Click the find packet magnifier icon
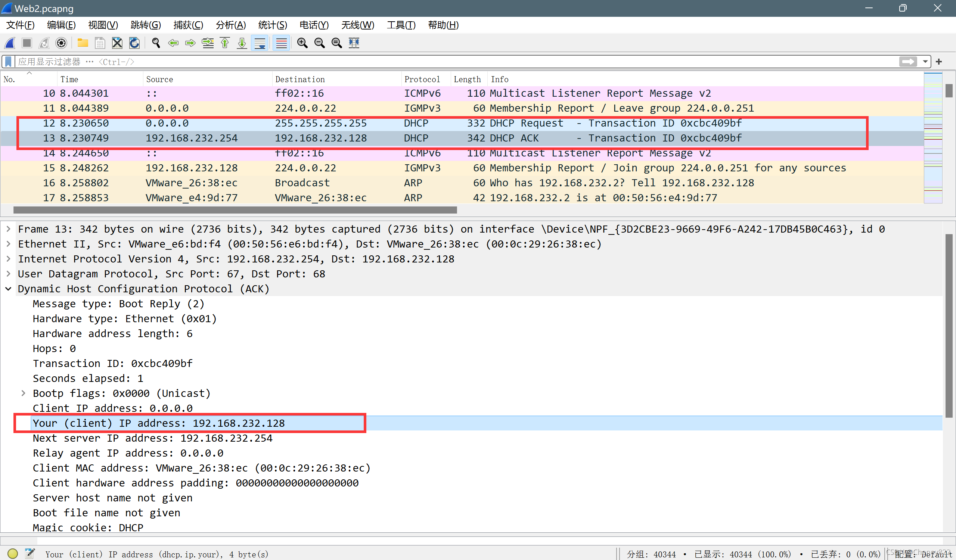Viewport: 956px width, 560px height. 156,43
